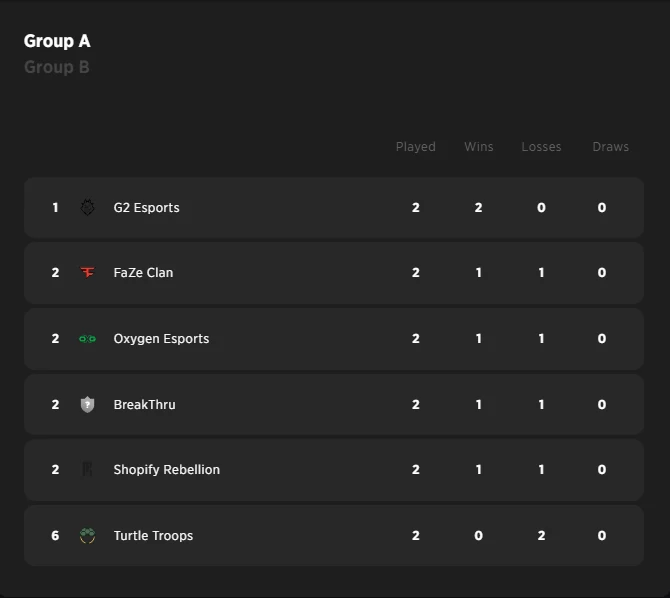Click Turtle Troops wins value 0
This screenshot has width=670, height=598.
click(x=478, y=536)
